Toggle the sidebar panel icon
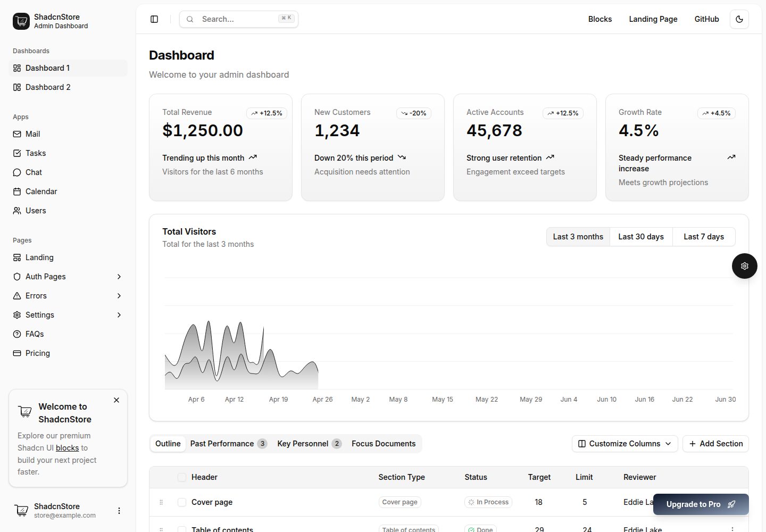Viewport: 766px width, 532px height. (x=154, y=19)
